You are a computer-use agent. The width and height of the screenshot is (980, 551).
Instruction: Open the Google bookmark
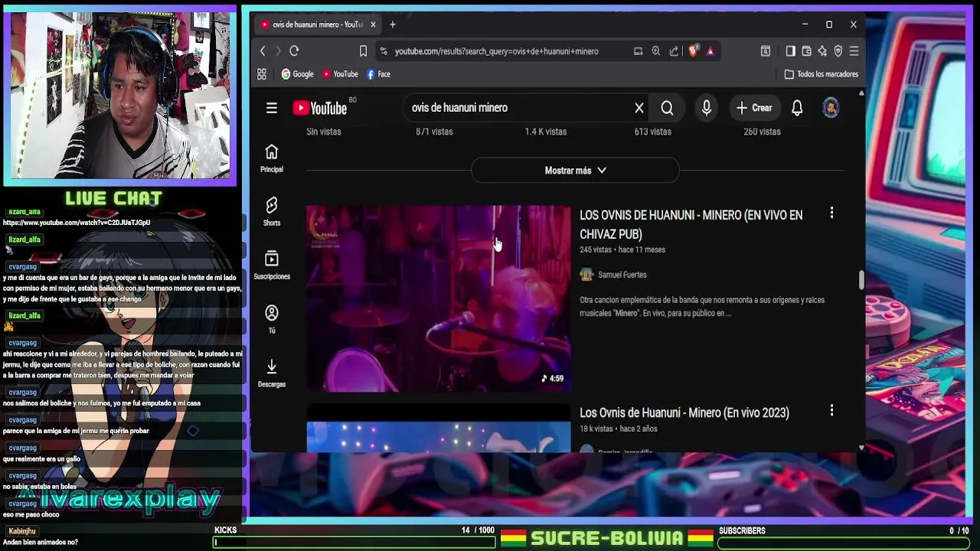click(x=298, y=74)
